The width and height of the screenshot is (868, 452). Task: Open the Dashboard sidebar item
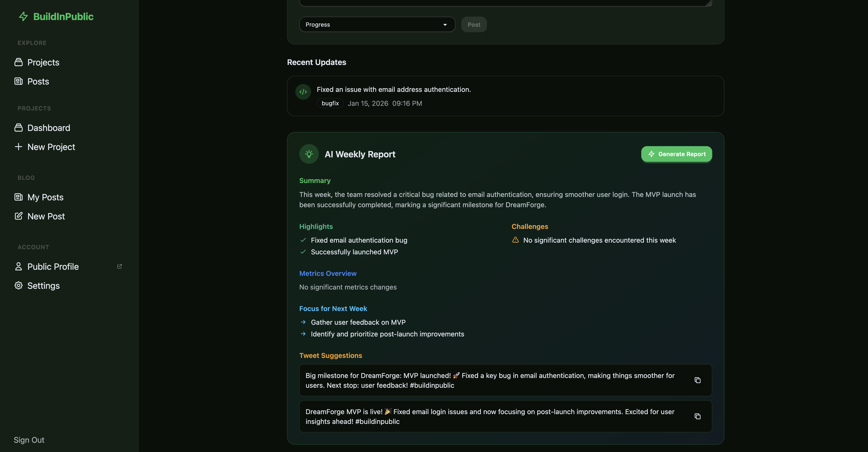[49, 128]
